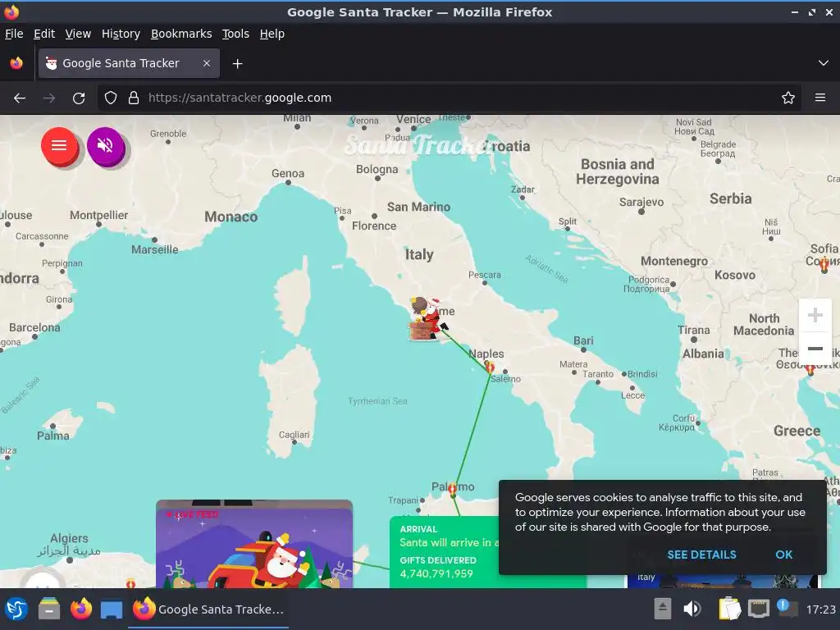Click the Cagliari city label
The height and width of the screenshot is (630, 840).
tap(294, 435)
